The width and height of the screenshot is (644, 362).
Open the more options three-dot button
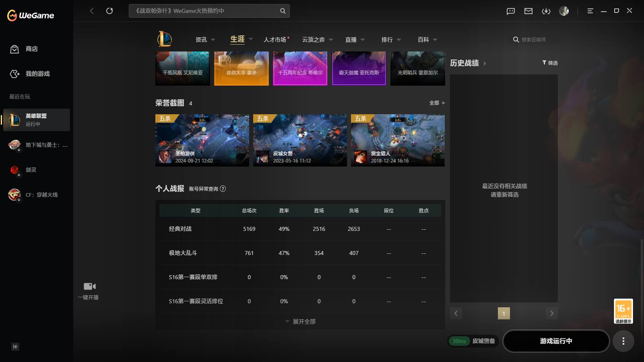point(623,341)
